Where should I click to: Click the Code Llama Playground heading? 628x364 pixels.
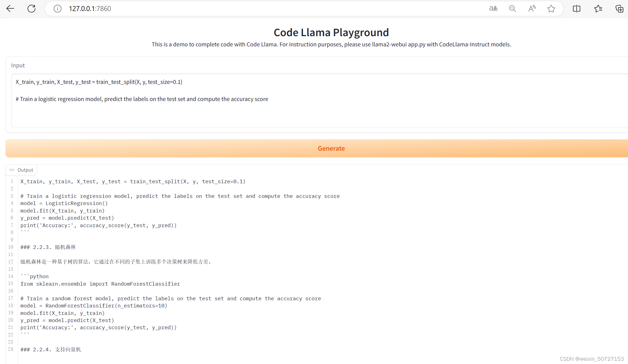pyautogui.click(x=331, y=33)
